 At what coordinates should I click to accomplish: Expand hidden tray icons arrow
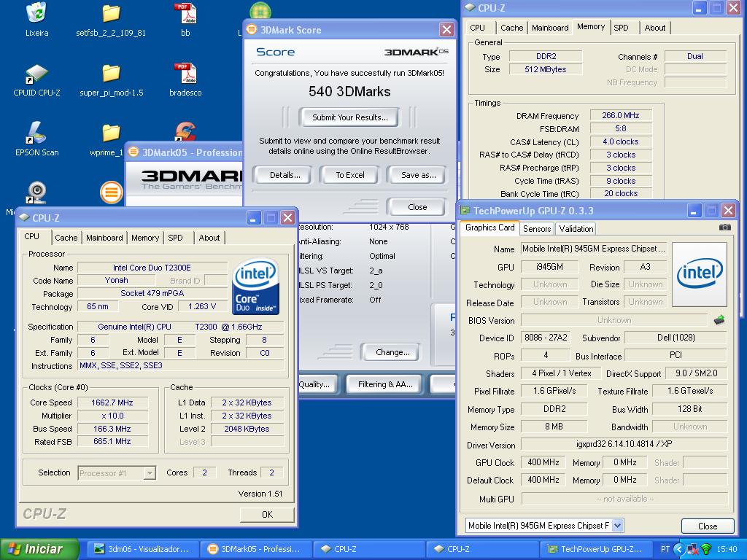[x=679, y=549]
